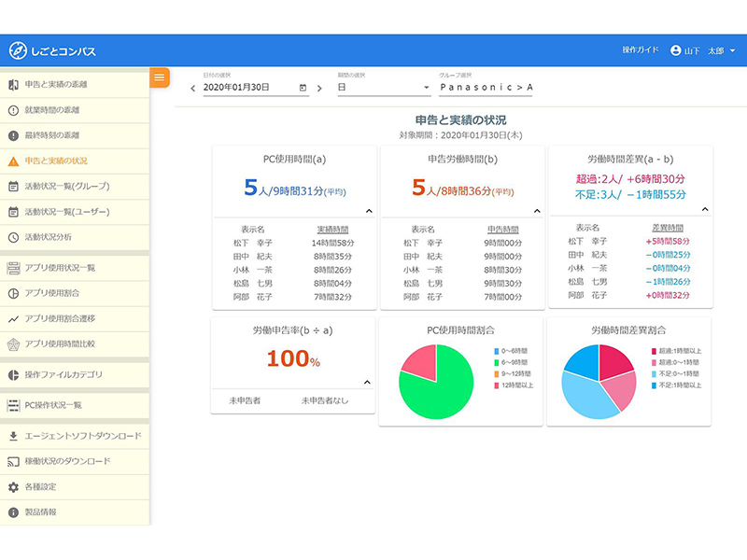Click the 6~9時間 green legend swatch
Image resolution: width=747 pixels, height=560 pixels.
pyautogui.click(x=497, y=363)
